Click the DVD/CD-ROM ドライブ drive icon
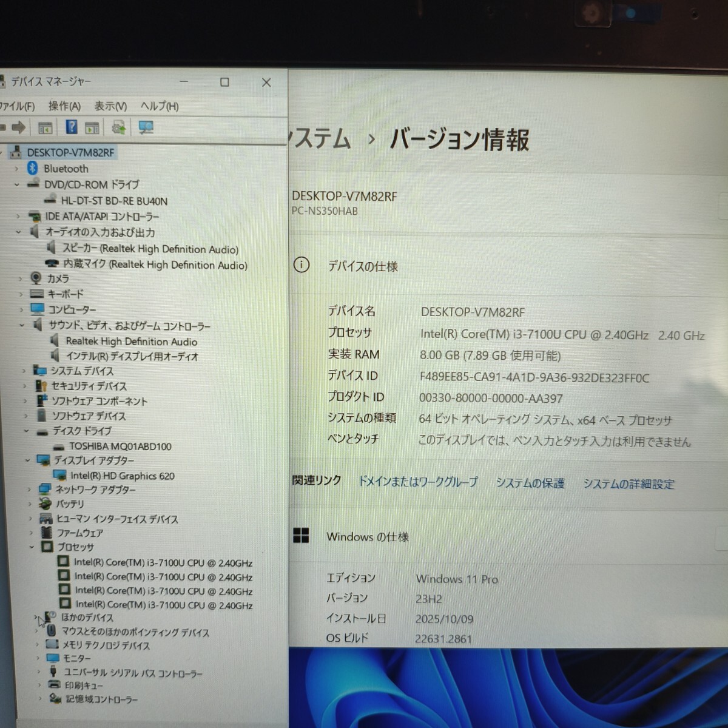The image size is (728, 728). click(34, 184)
